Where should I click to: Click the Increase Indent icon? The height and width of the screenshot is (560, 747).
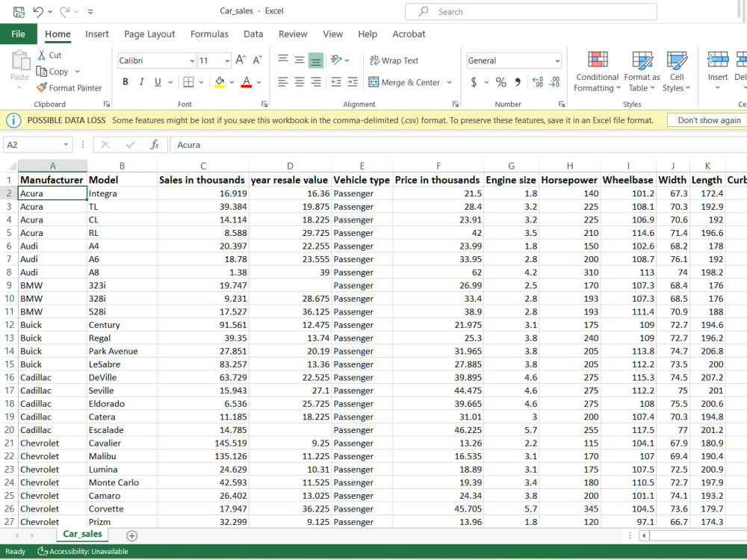coord(353,82)
